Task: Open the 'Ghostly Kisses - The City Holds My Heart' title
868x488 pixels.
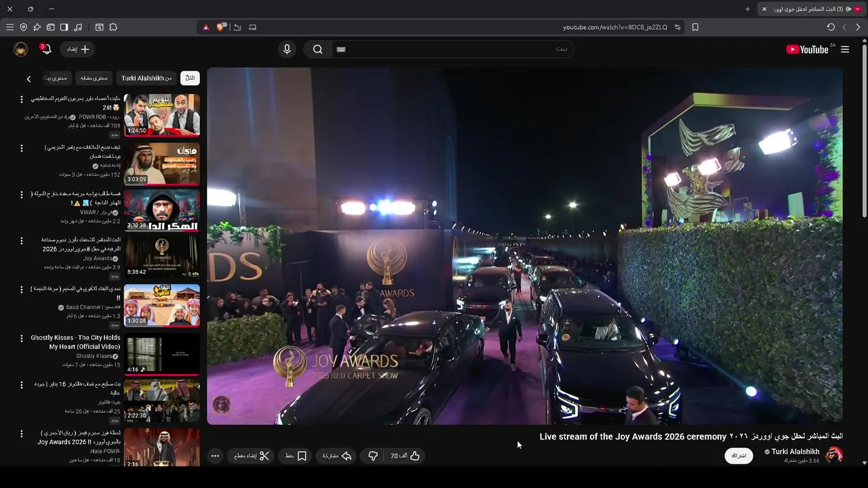Action: 75,342
